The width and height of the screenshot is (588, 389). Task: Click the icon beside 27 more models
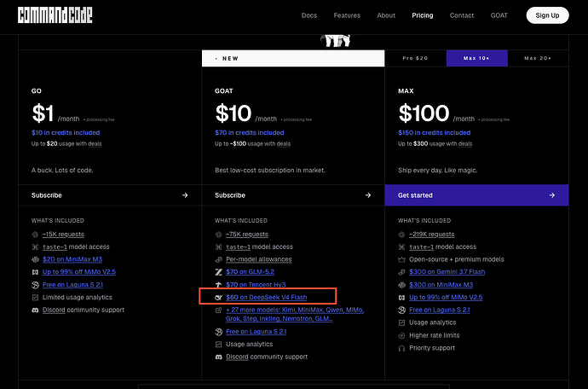pyautogui.click(x=219, y=311)
